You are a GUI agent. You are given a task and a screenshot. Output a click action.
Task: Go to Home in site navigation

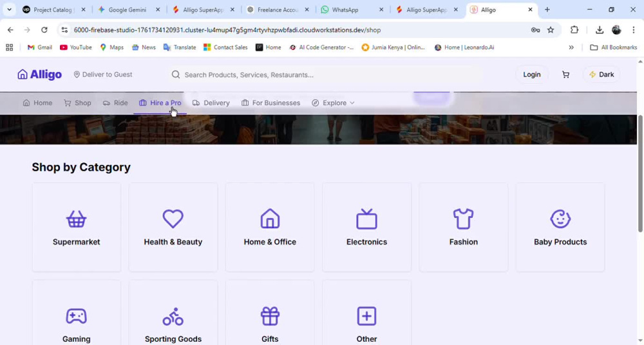[37, 103]
